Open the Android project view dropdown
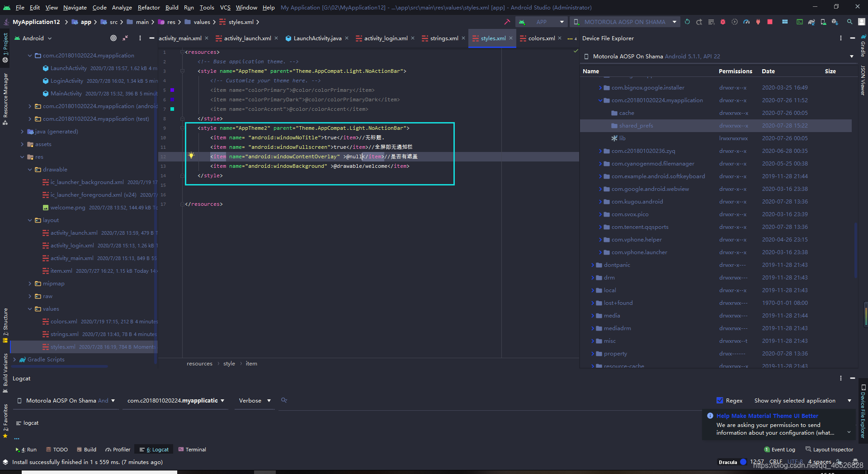The width and height of the screenshot is (868, 474). (33, 38)
